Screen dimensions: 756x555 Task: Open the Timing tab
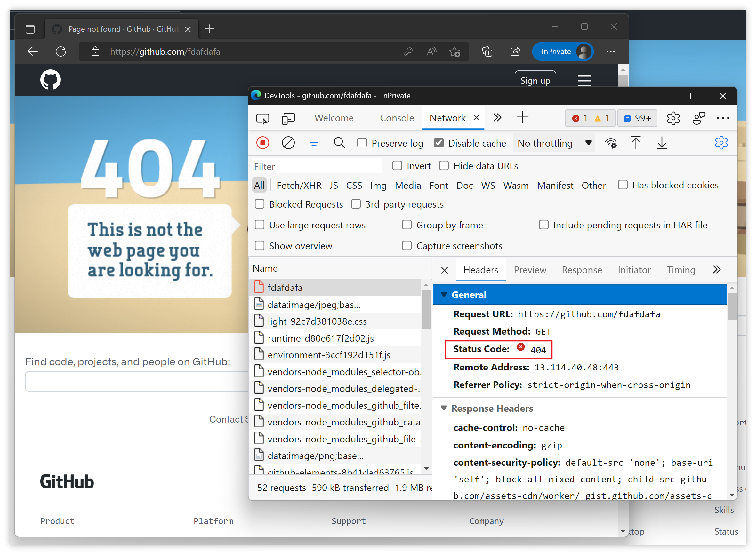point(681,270)
